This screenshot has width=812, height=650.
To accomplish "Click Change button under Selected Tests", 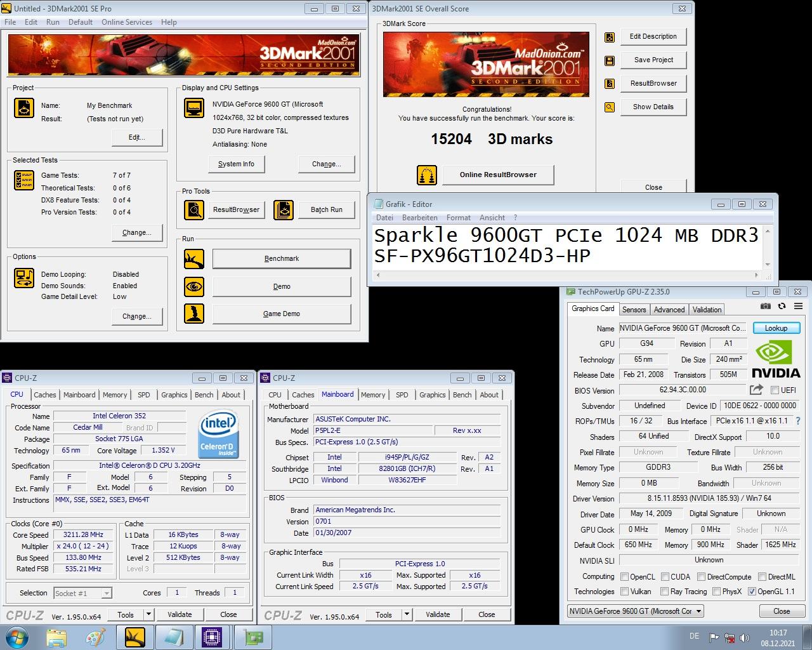I will (x=136, y=232).
